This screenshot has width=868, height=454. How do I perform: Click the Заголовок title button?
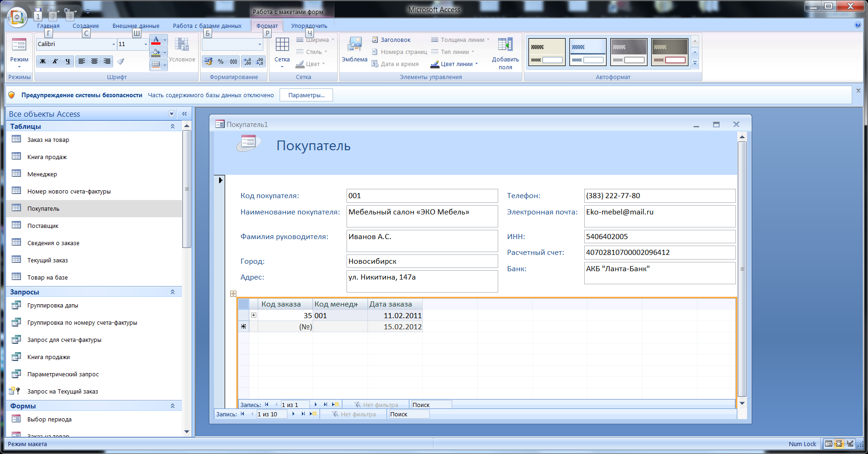pyautogui.click(x=391, y=40)
